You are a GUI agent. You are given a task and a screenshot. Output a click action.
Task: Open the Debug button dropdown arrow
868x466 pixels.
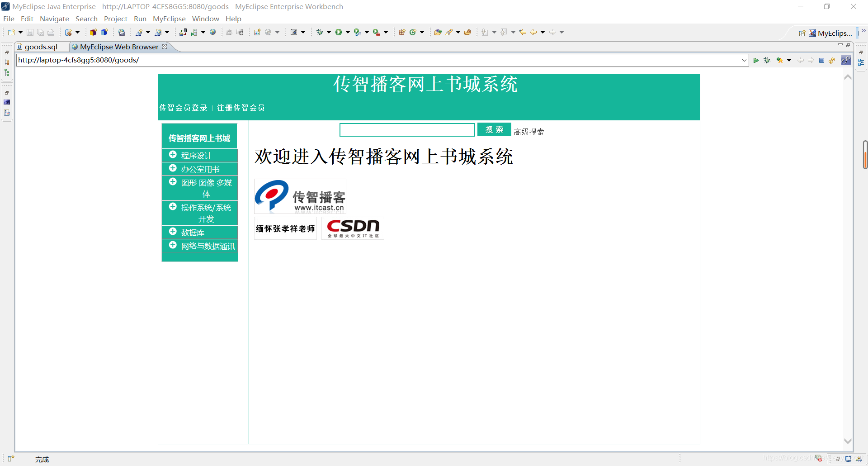[x=329, y=32]
